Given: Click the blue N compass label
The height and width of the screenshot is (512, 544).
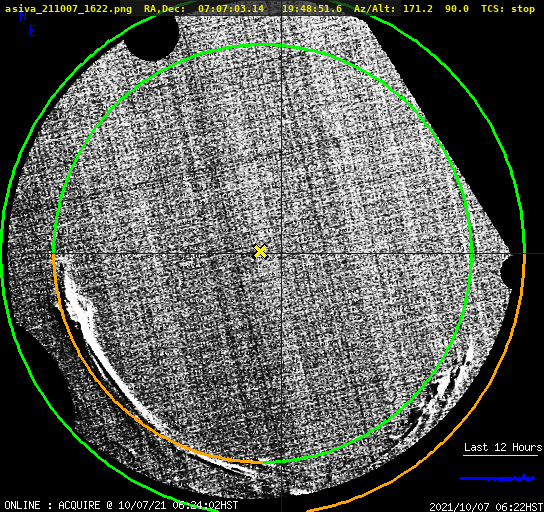Looking at the screenshot, I should click(23, 16).
